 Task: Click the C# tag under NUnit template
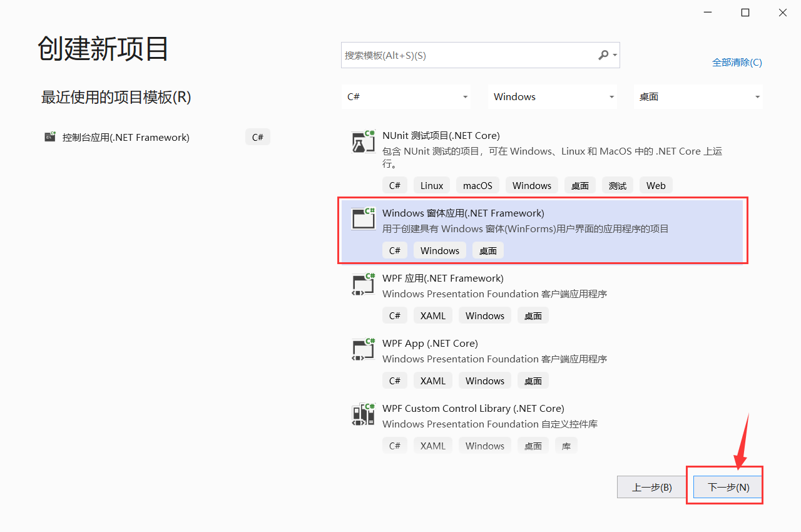[x=395, y=185]
